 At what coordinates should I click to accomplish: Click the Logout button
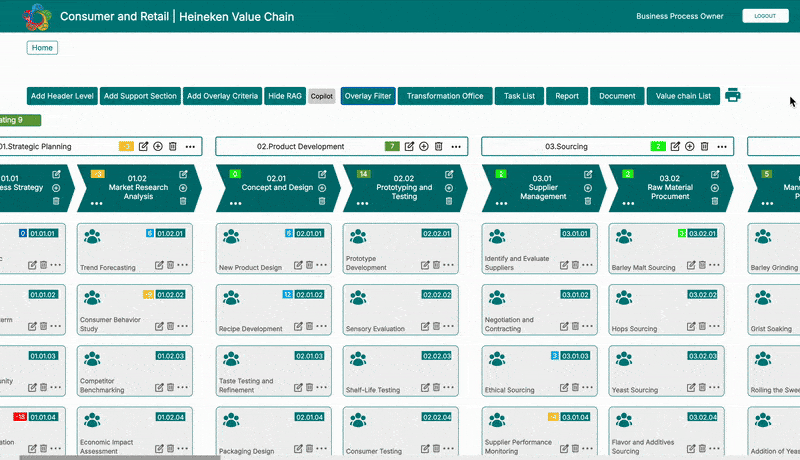(765, 16)
